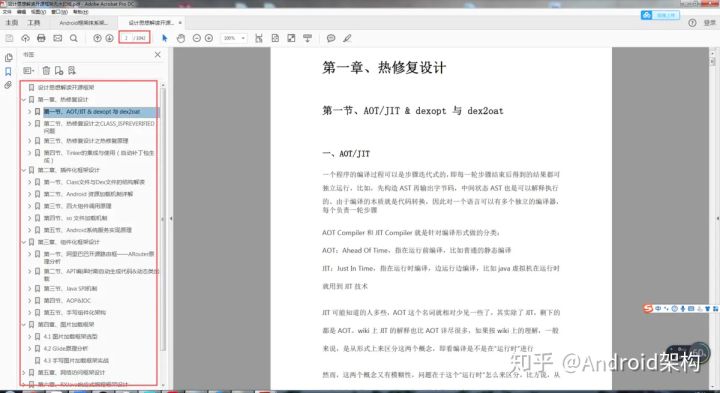720x393 pixels.
Task: Open the 文件 menu
Action: (x=7, y=11)
